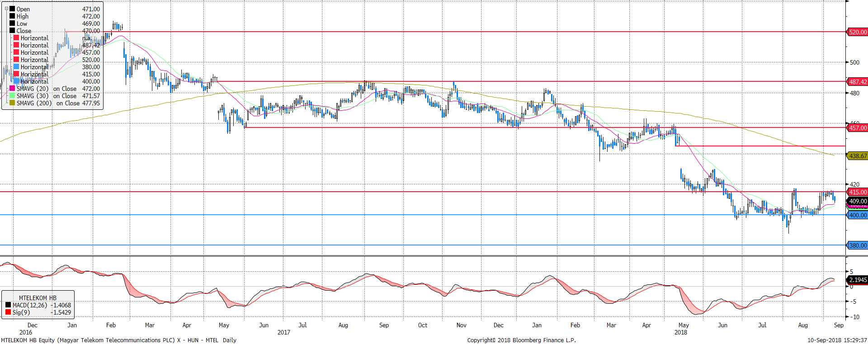Click the Open value 471.00
Image resolution: width=868 pixels, height=344 pixels.
coord(91,9)
